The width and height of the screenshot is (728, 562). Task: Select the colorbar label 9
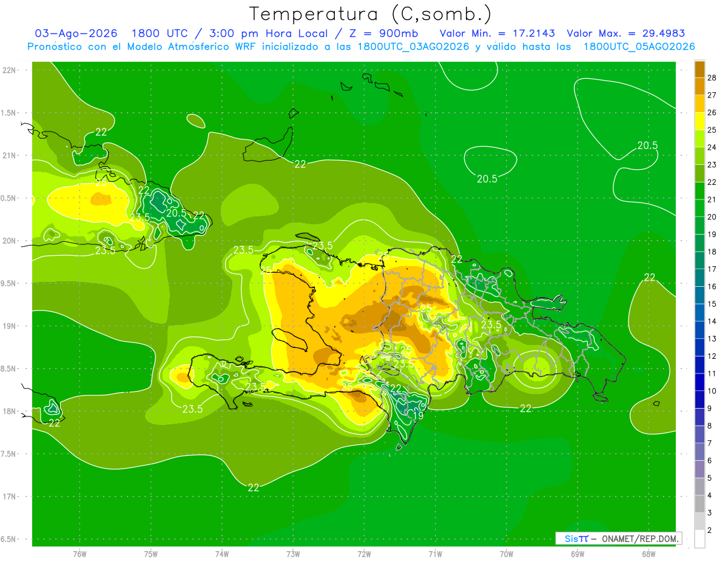710,408
